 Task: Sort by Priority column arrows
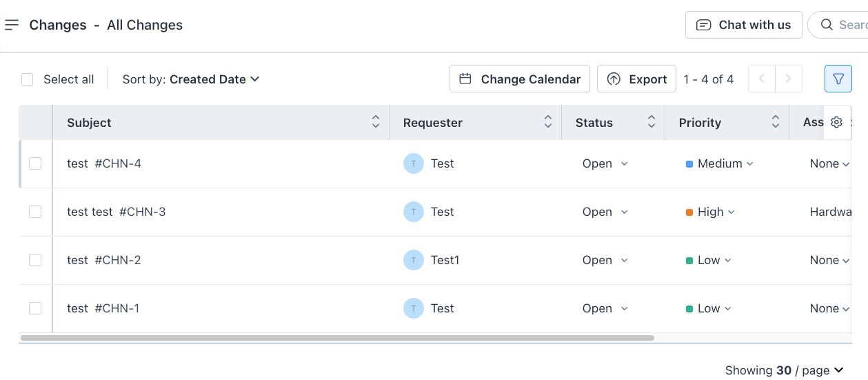pyautogui.click(x=776, y=122)
